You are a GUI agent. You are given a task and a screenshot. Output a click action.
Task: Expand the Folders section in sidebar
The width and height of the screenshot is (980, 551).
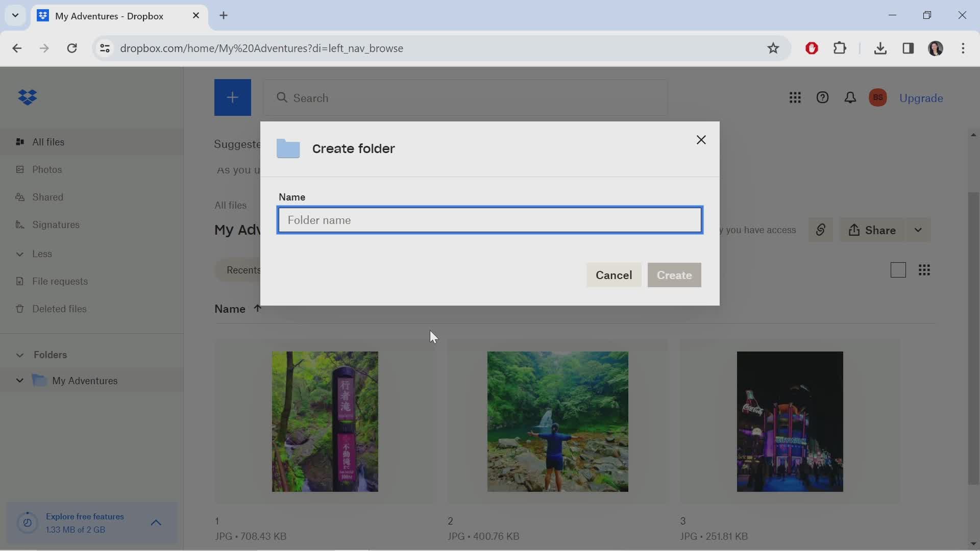[19, 355]
